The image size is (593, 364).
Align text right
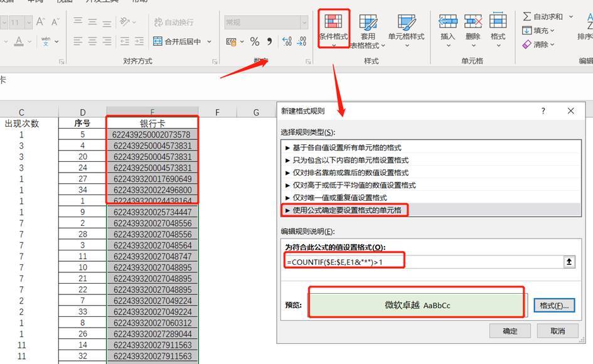107,41
